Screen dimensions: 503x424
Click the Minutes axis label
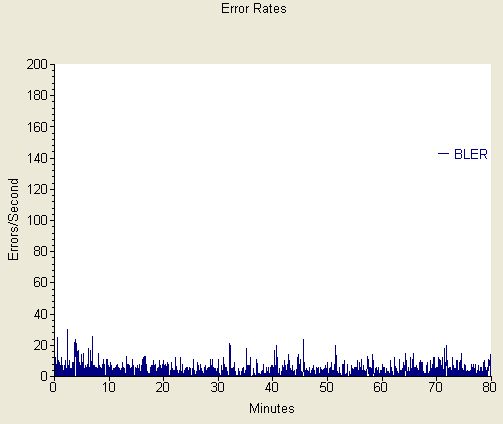pyautogui.click(x=272, y=408)
